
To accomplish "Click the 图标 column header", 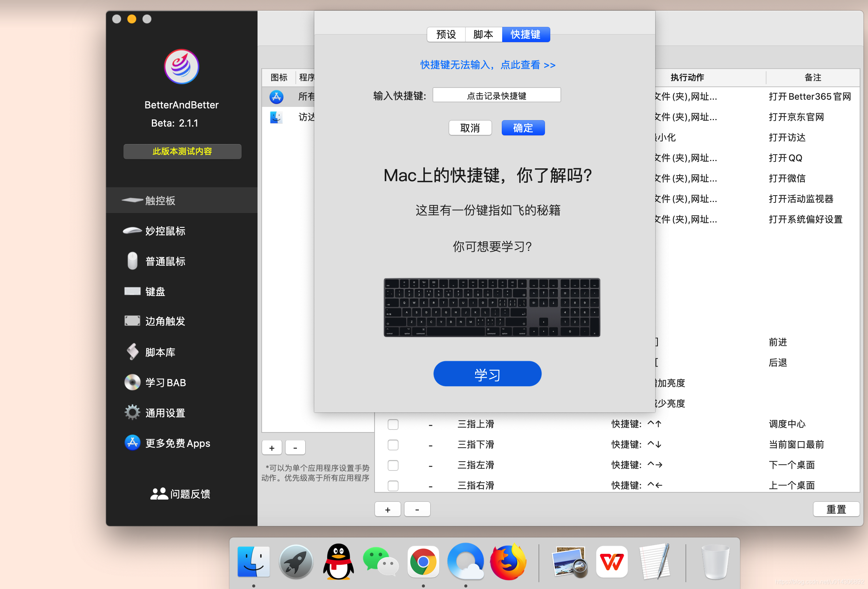I will (279, 77).
